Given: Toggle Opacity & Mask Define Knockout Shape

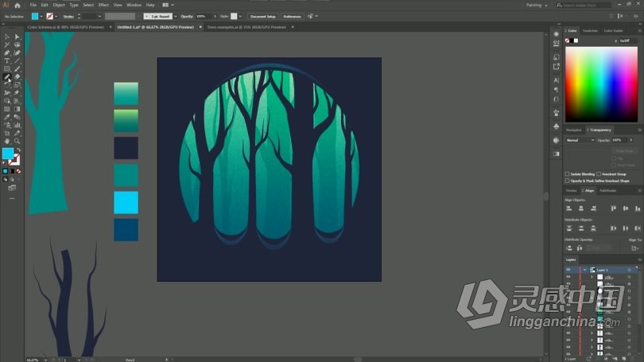Looking at the screenshot, I should pyautogui.click(x=567, y=181).
